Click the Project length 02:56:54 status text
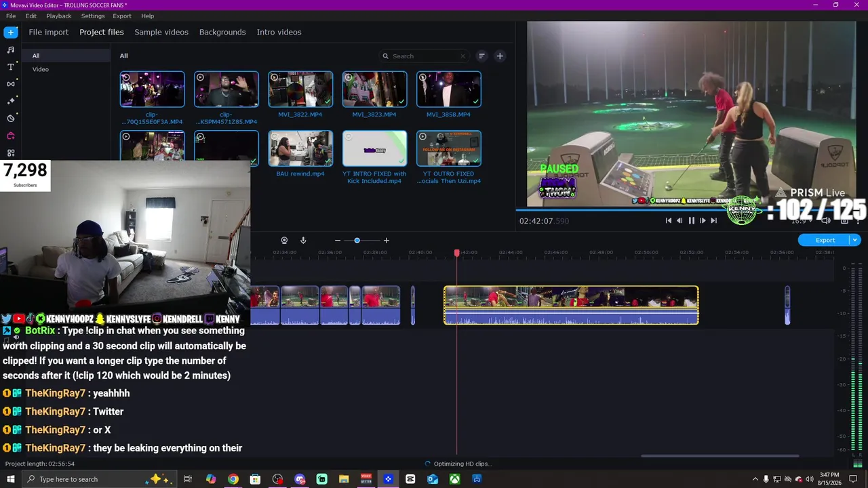Image resolution: width=868 pixels, height=488 pixels. click(40, 464)
